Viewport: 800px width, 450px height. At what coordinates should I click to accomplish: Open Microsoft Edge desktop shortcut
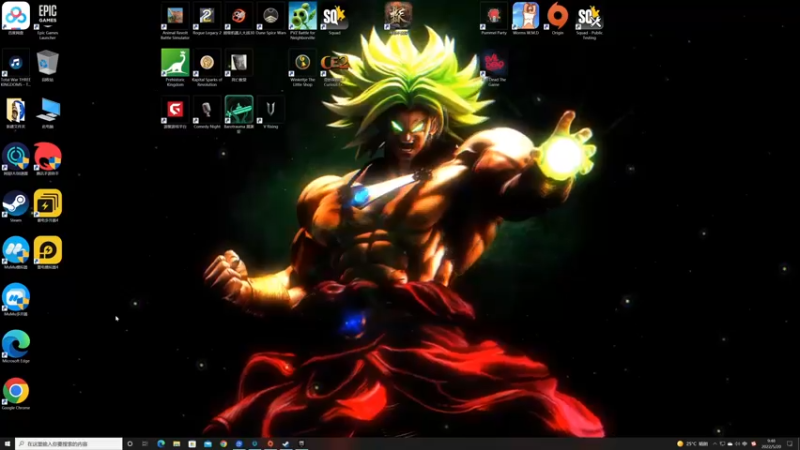(x=16, y=347)
